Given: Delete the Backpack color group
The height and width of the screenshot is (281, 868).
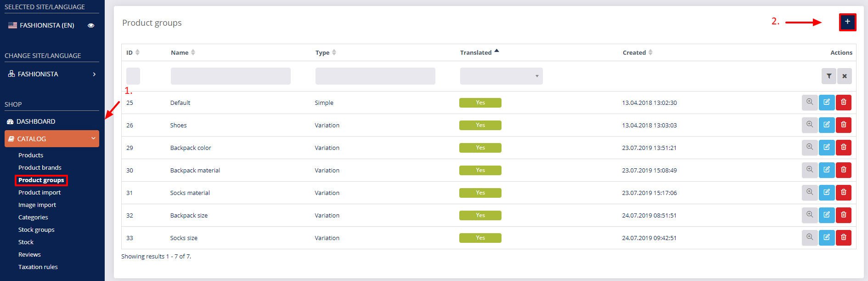Looking at the screenshot, I should click(x=844, y=147).
